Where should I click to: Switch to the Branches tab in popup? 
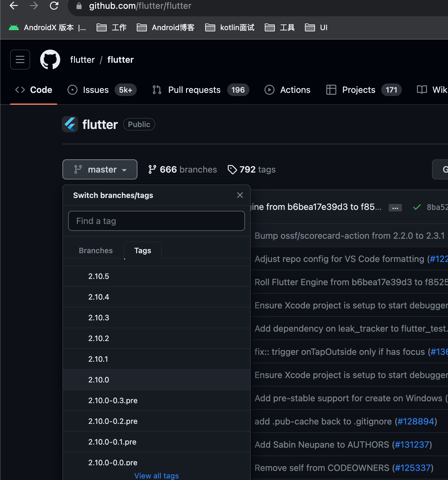point(96,250)
